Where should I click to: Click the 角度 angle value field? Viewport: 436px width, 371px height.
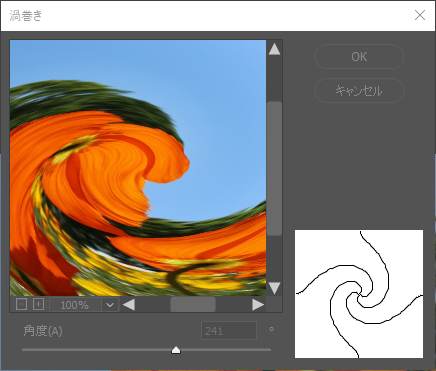[x=229, y=331]
